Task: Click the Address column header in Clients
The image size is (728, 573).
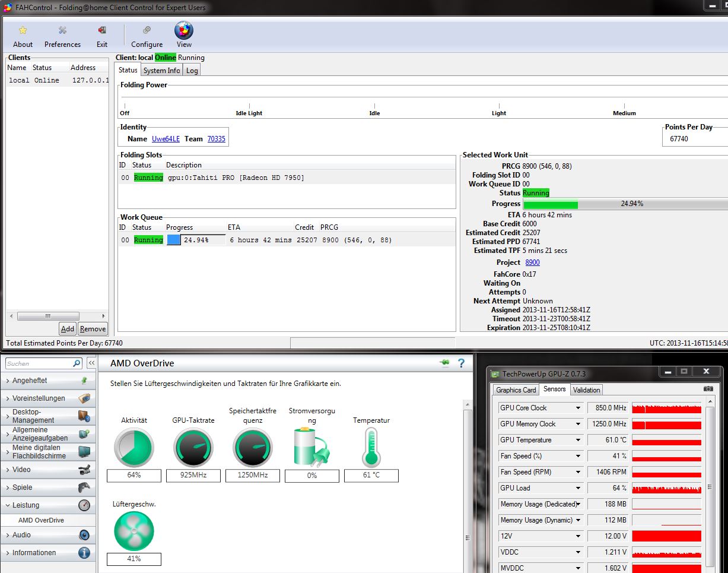Action: coord(82,68)
